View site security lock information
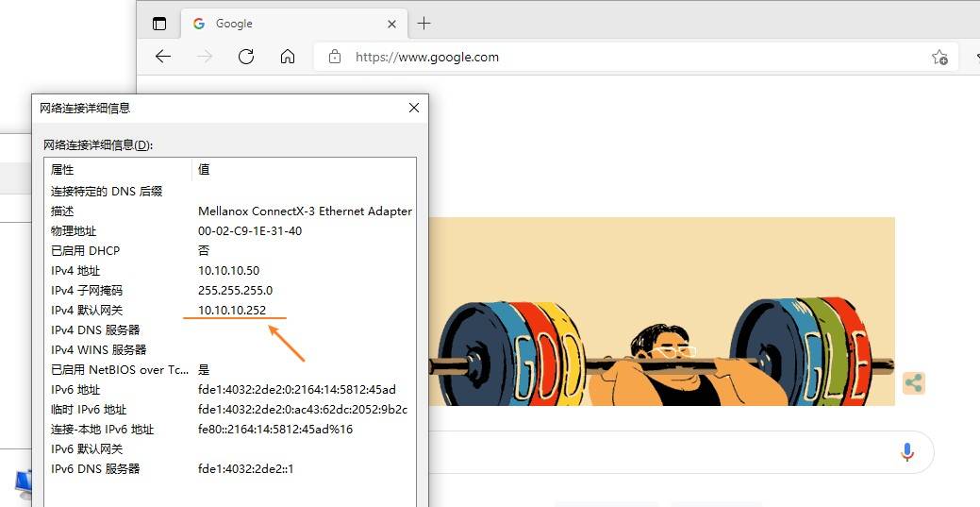 point(335,57)
